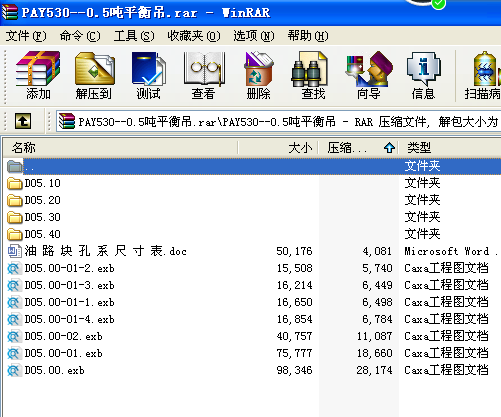Click folder name D05.30
Image resolution: width=501 pixels, height=417 pixels.
(42, 217)
